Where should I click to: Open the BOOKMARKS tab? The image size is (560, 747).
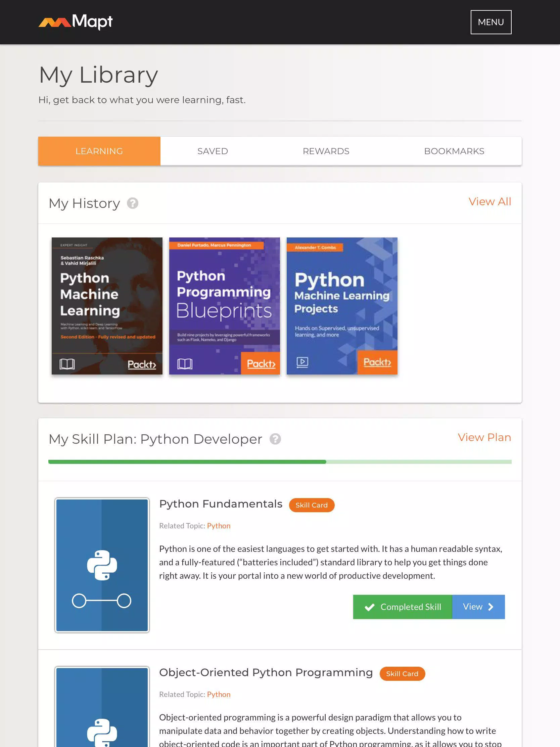point(454,151)
